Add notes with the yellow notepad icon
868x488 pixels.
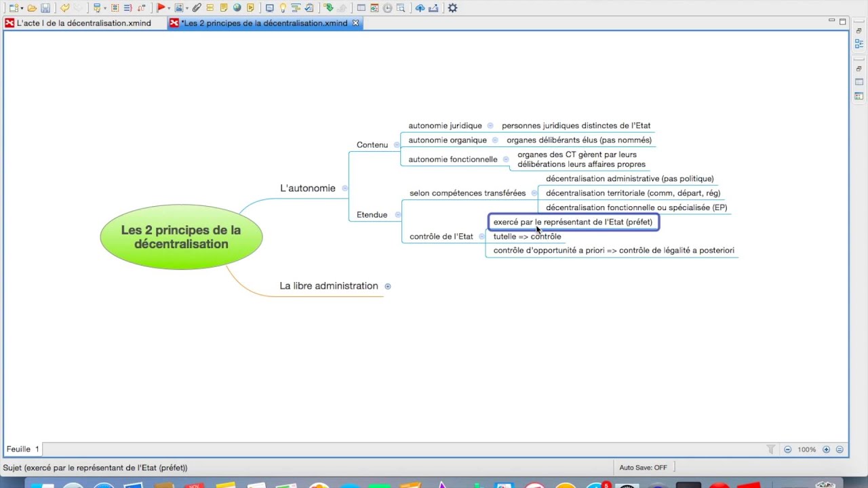click(224, 8)
